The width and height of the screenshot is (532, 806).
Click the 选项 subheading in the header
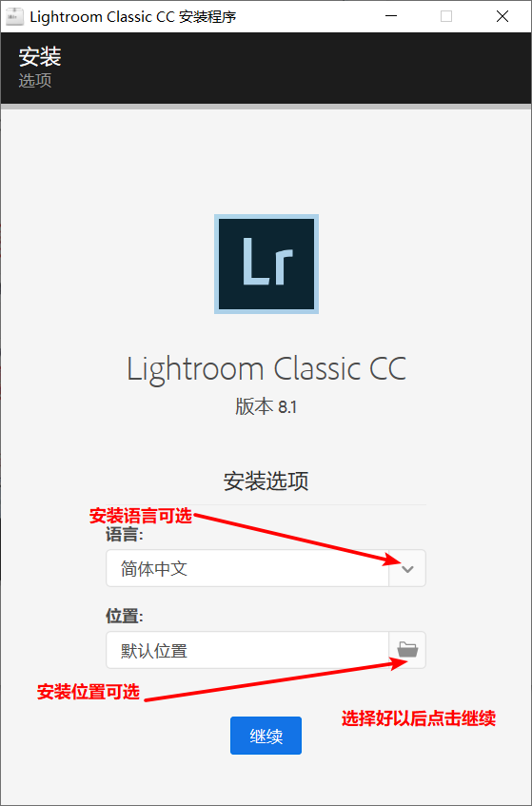tap(35, 81)
